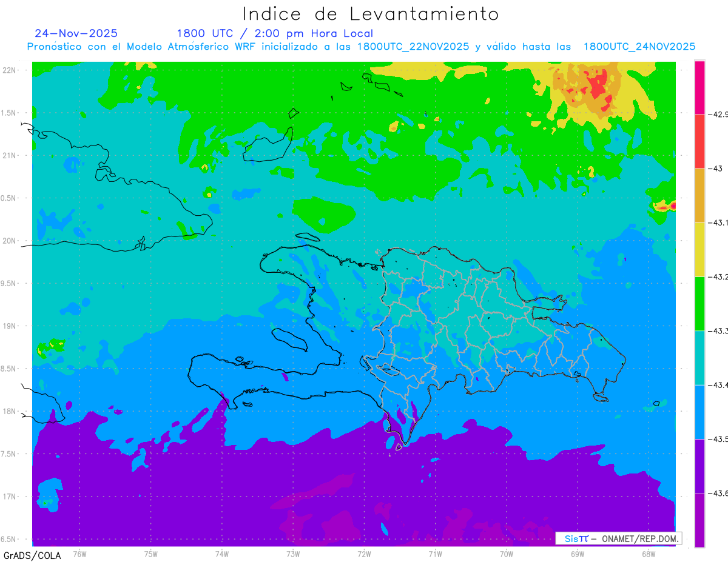Select the date text "24-Nov-2025"
728x562 pixels.
pos(76,33)
